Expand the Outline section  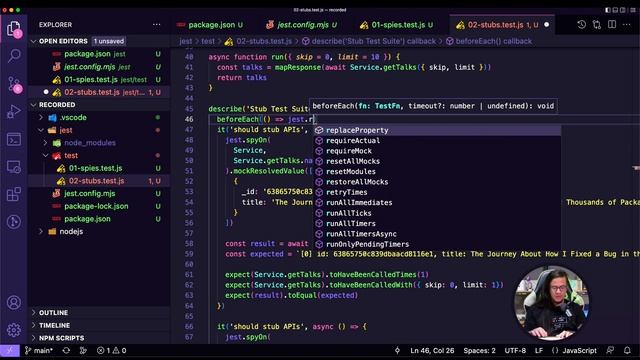click(x=99, y=313)
